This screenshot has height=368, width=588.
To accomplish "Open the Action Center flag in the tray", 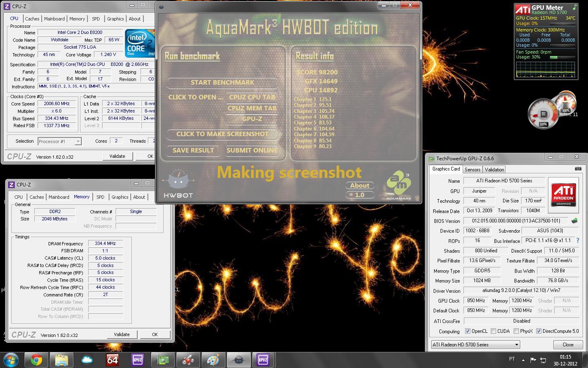I will [533, 360].
